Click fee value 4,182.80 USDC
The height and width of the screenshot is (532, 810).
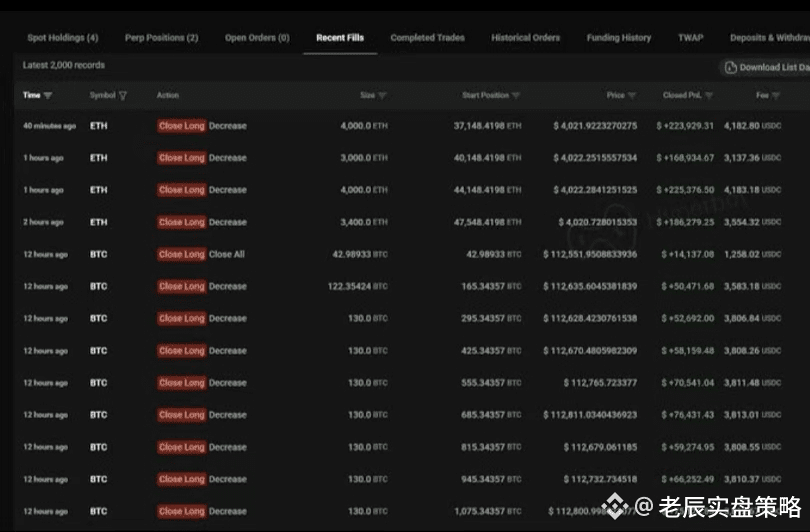pos(753,126)
